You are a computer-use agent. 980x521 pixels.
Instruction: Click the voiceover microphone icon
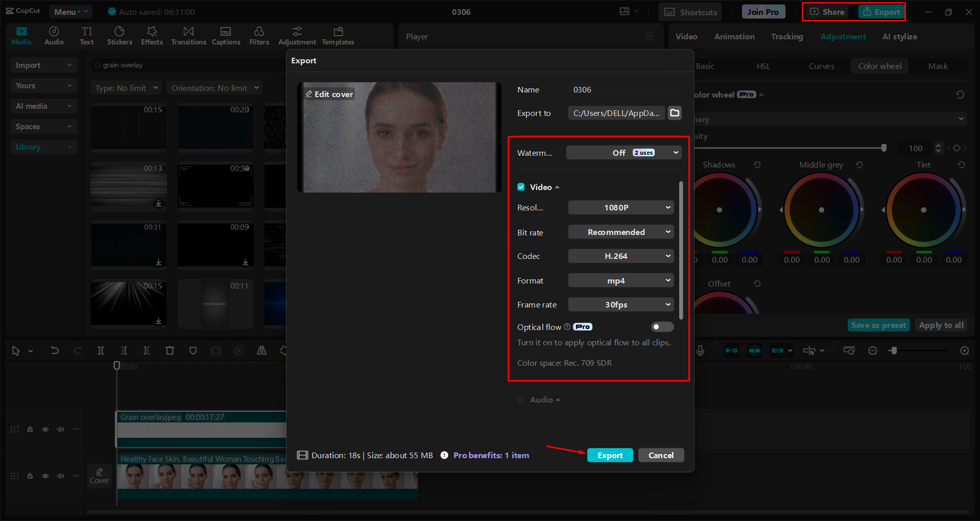pos(700,350)
